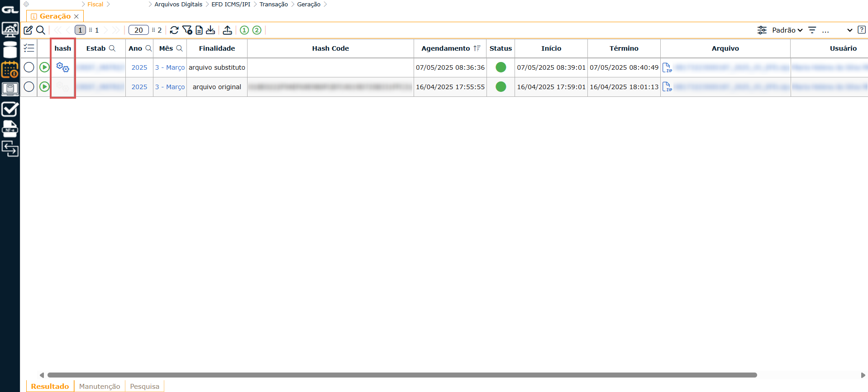Select the arquivo substituto row radio
This screenshot has width=868, height=392.
(x=29, y=67)
